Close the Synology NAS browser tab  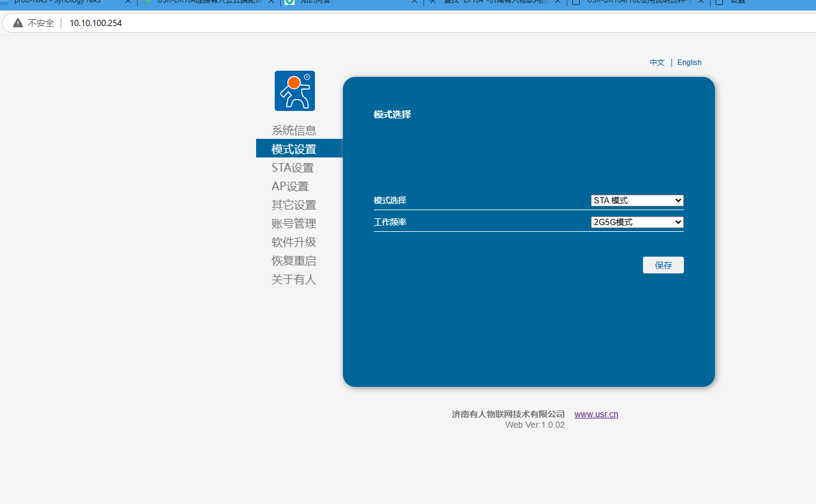pyautogui.click(x=128, y=2)
